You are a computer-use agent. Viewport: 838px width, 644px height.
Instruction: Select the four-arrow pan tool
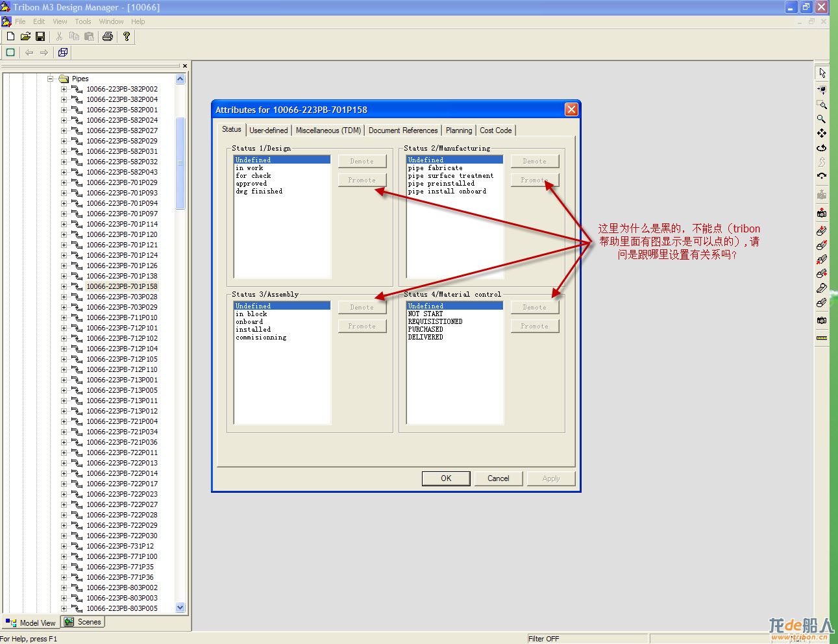tap(822, 133)
